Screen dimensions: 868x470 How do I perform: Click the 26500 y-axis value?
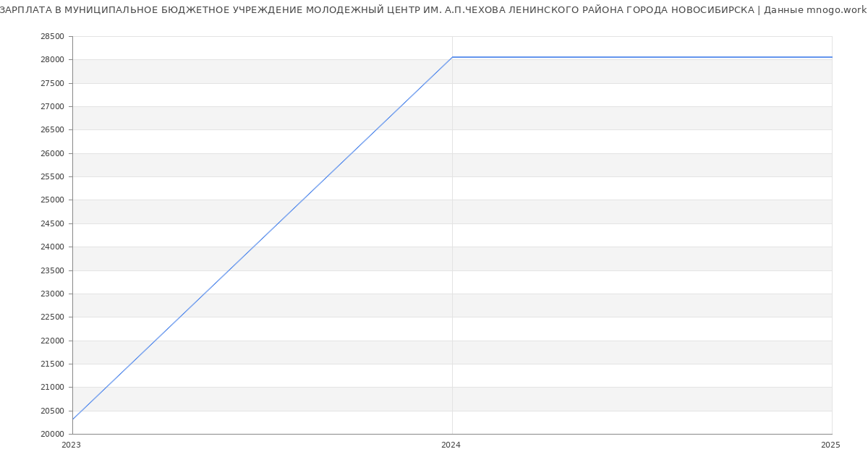(x=52, y=130)
